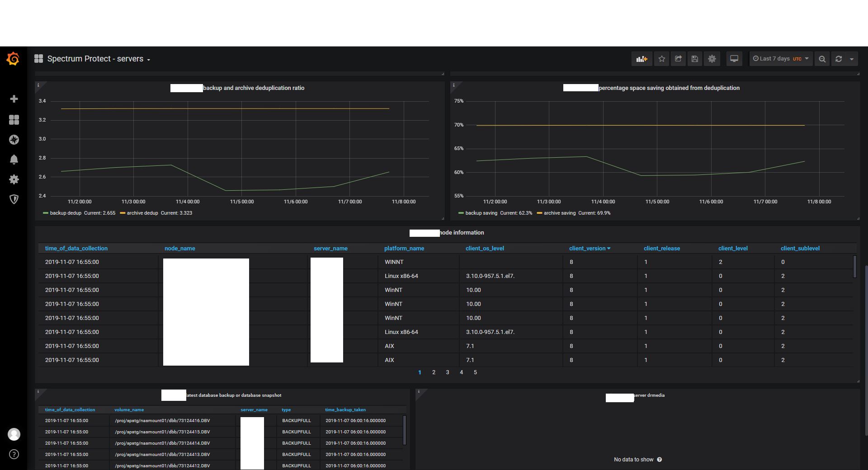Image resolution: width=868 pixels, height=470 pixels.
Task: Open the Server Admin shield icon
Action: tap(14, 199)
